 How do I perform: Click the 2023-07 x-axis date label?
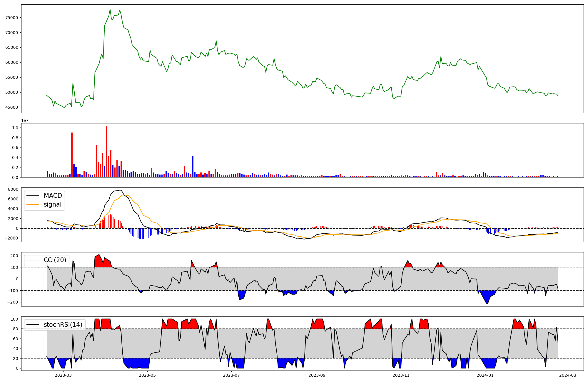pyautogui.click(x=231, y=375)
